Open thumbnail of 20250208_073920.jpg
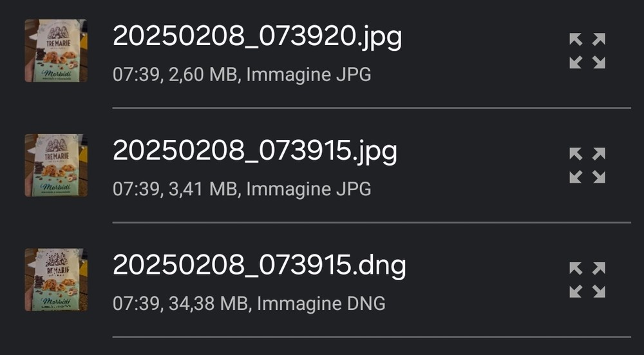The width and height of the screenshot is (644, 355). [x=56, y=50]
